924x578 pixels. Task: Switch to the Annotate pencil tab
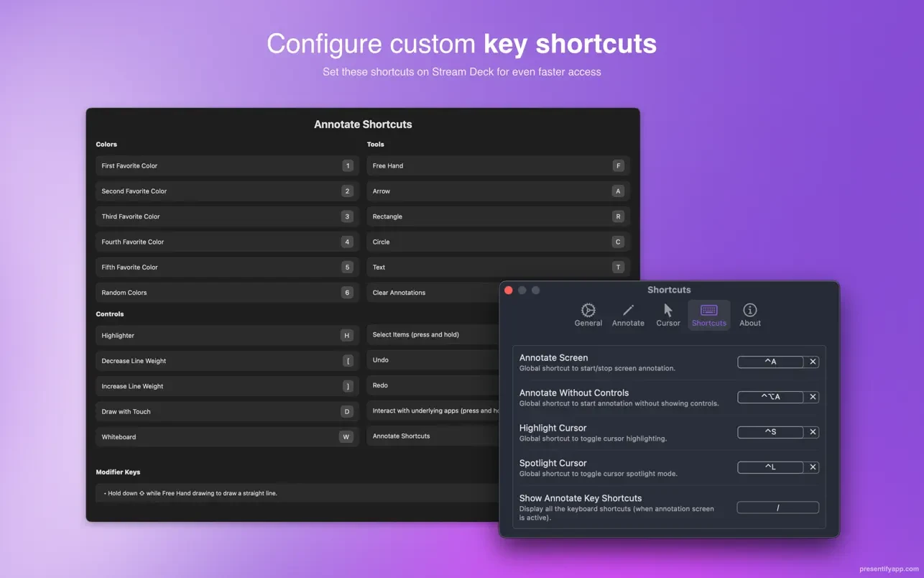[x=628, y=315]
